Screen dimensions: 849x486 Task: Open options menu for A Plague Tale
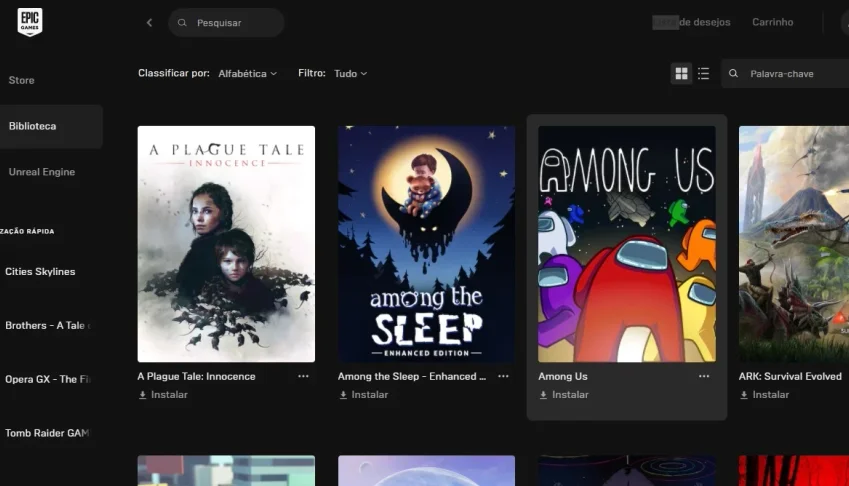click(x=303, y=376)
